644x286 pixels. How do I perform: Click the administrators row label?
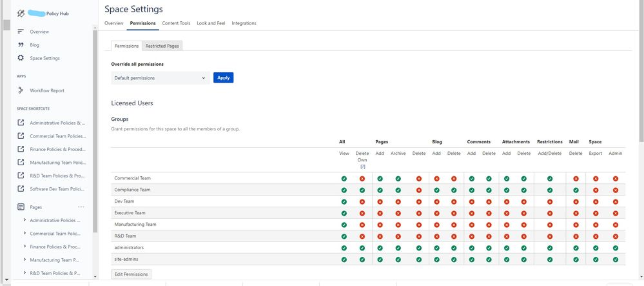pos(129,248)
